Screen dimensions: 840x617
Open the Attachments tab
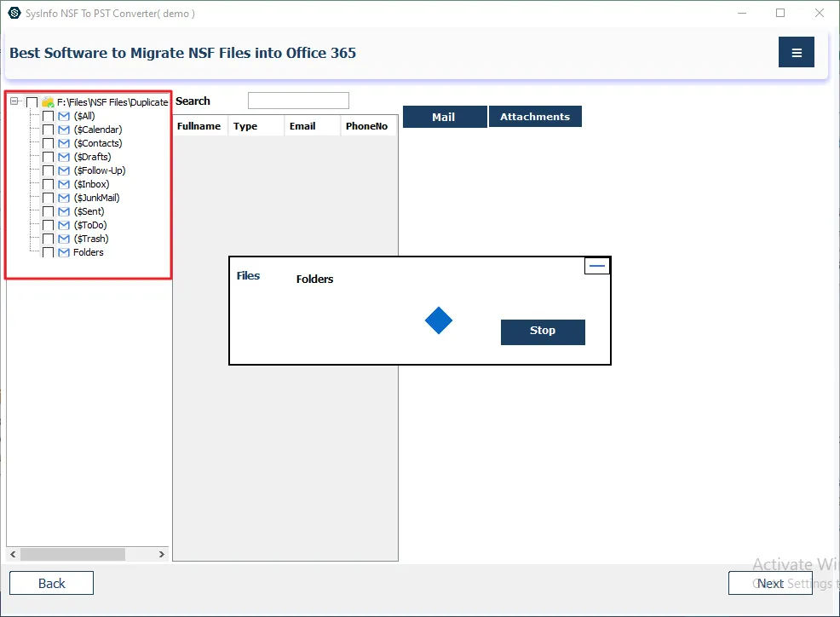tap(535, 117)
